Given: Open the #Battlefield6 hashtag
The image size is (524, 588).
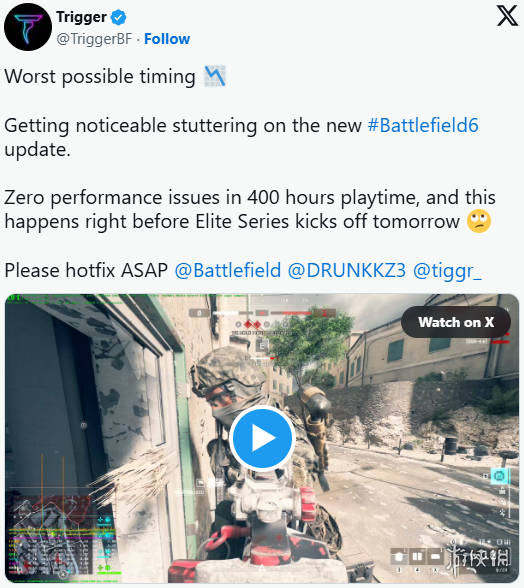Looking at the screenshot, I should [423, 126].
